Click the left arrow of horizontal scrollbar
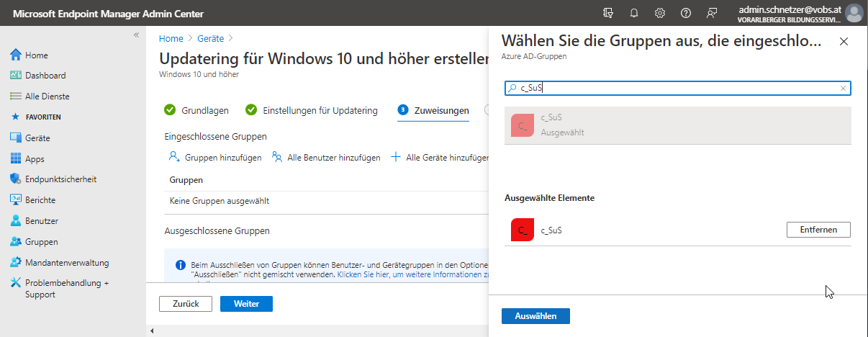The width and height of the screenshot is (868, 337). coord(152,331)
